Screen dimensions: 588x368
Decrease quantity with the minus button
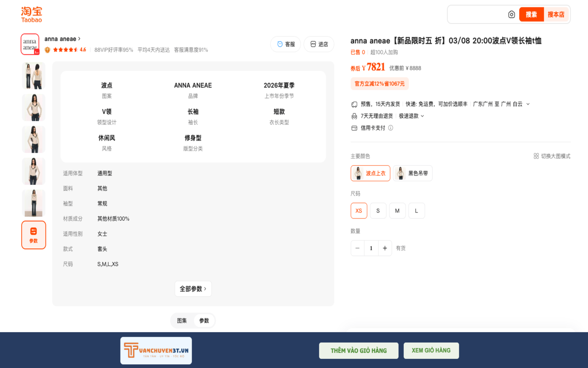(x=357, y=248)
